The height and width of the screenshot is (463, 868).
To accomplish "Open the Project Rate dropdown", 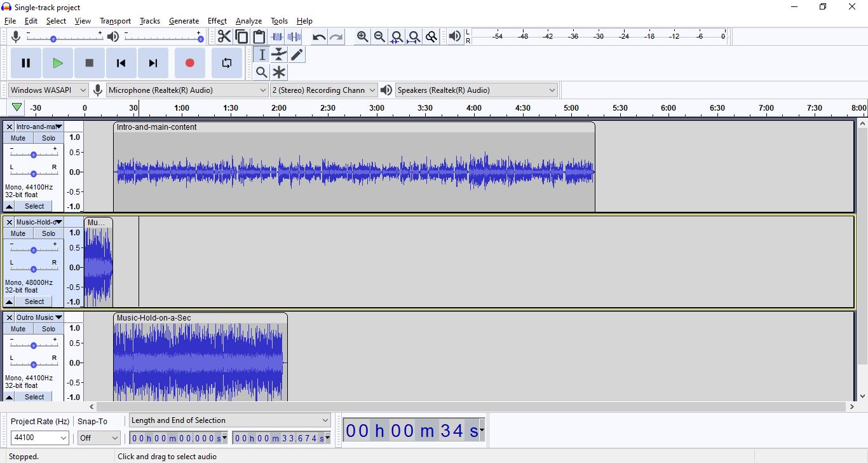I will (41, 438).
